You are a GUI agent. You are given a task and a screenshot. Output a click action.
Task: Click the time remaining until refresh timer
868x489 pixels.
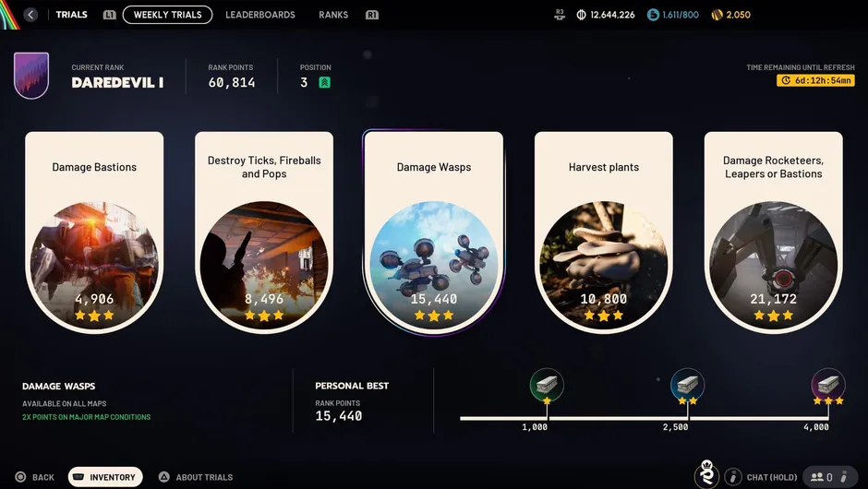pos(815,80)
